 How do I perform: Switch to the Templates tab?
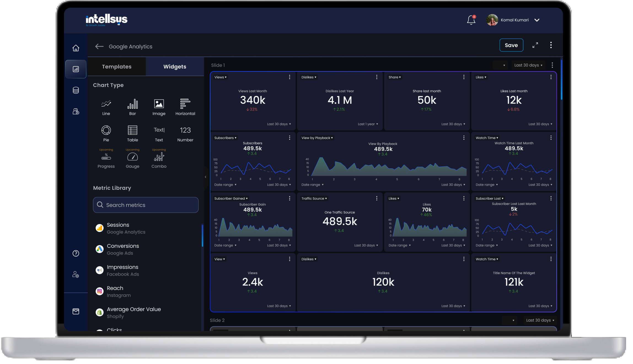click(117, 67)
